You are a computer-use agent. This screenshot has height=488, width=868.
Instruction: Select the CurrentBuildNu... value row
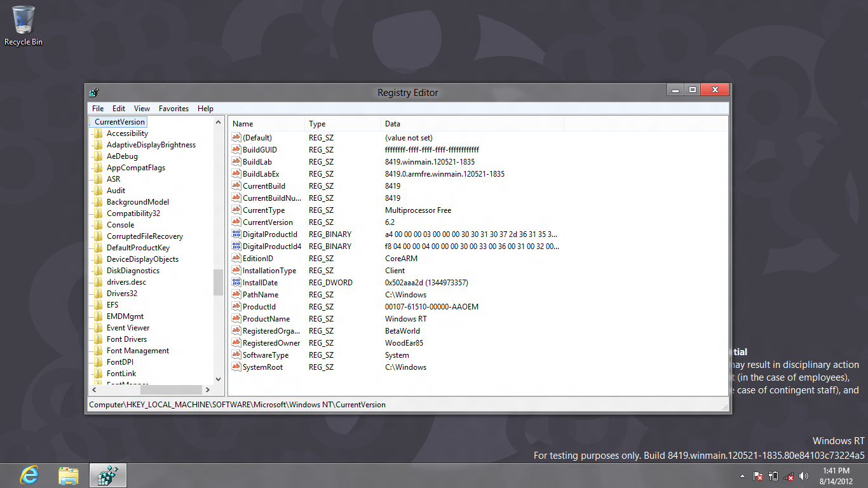coord(395,198)
